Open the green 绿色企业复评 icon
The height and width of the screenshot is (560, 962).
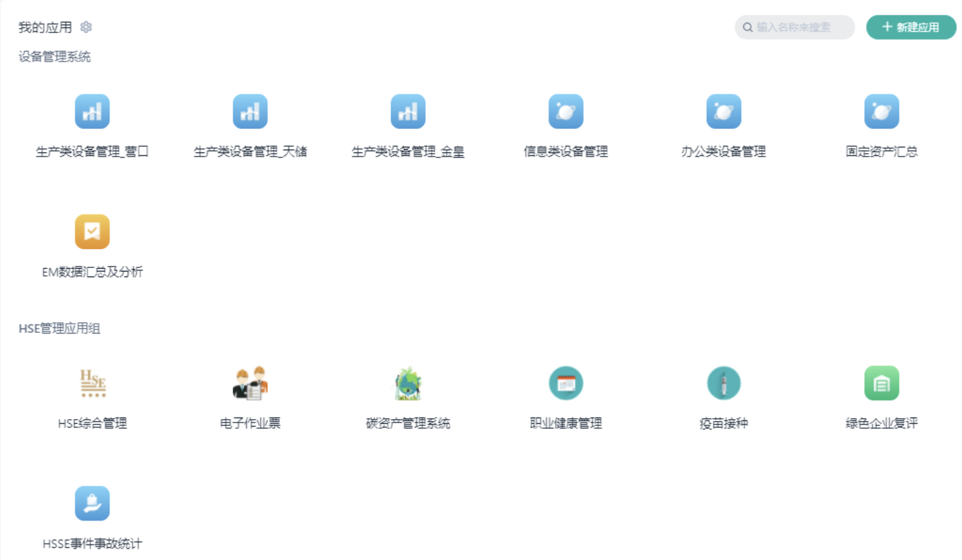[x=882, y=384]
